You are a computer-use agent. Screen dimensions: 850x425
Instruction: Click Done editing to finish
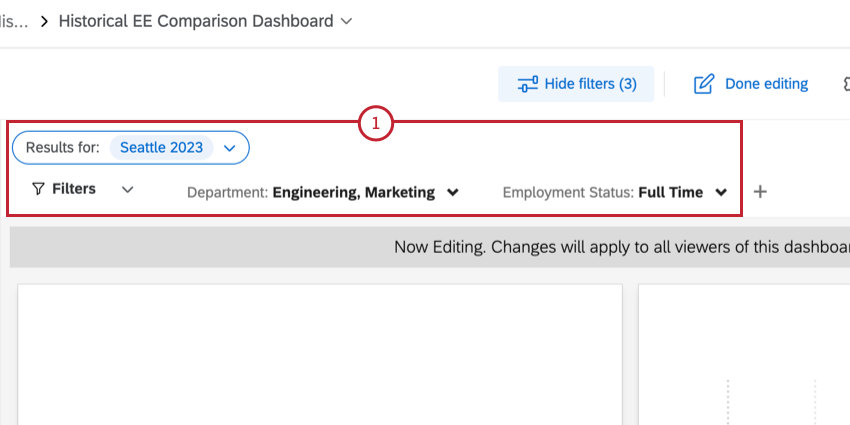(766, 84)
